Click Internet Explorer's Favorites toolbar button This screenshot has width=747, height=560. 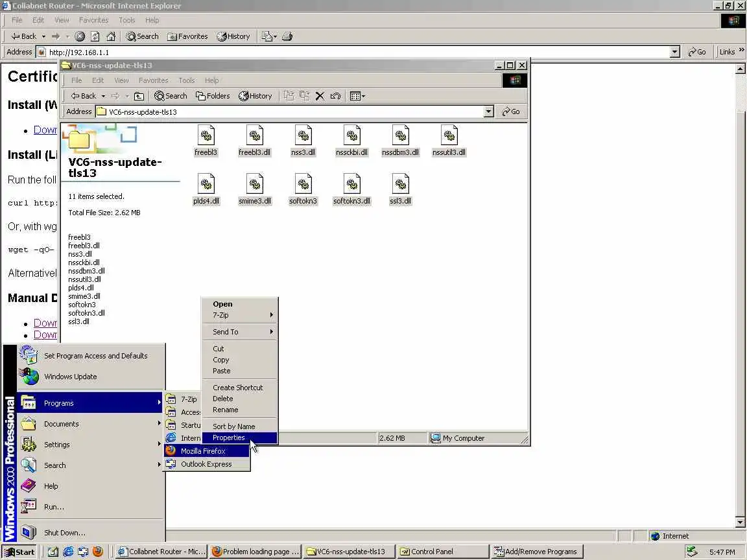tap(187, 36)
